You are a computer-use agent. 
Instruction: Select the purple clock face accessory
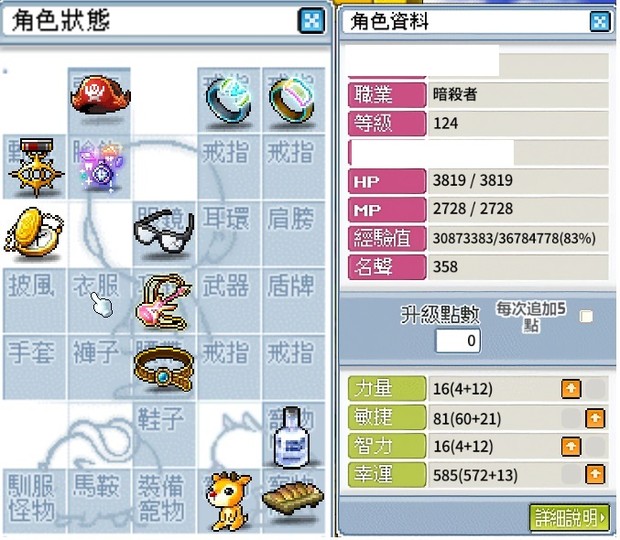coord(101,166)
